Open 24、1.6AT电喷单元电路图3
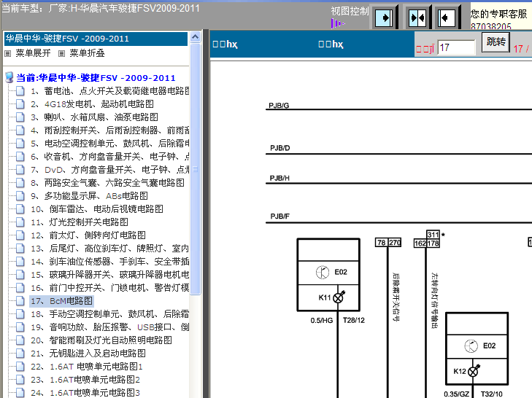The height and width of the screenshot is (398, 532). [x=85, y=393]
